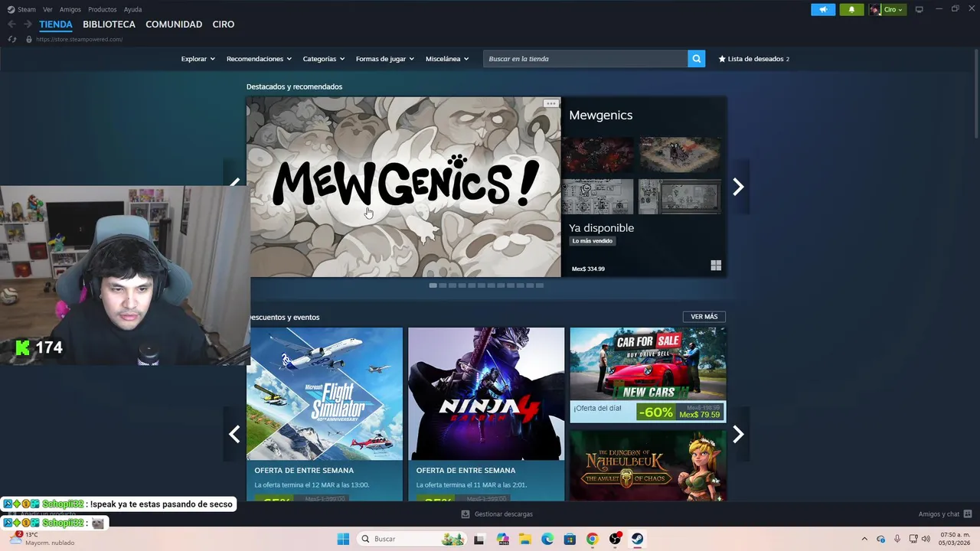Click the VER MÁS button

coord(704,317)
